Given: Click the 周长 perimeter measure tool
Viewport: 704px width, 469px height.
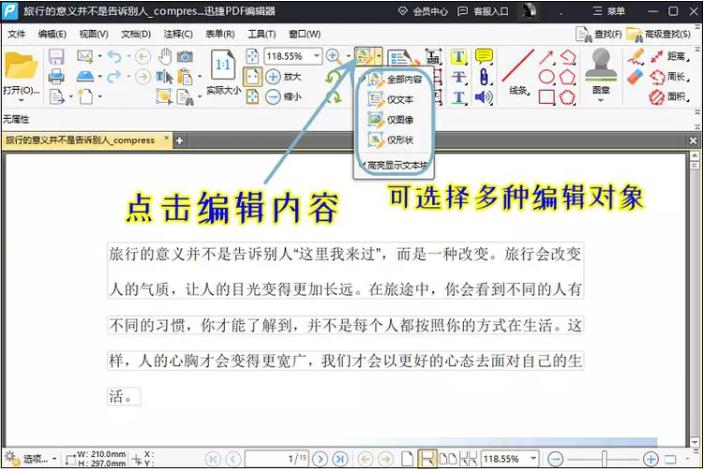Looking at the screenshot, I should (x=669, y=77).
